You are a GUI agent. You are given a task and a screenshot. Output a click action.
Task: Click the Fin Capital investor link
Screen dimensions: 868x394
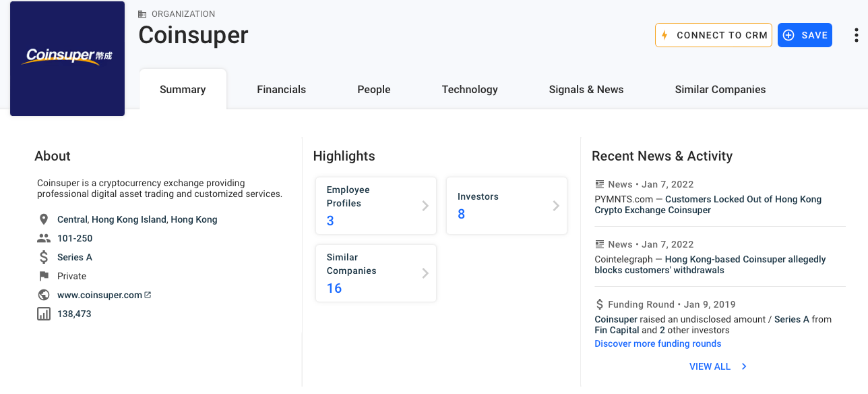617,330
